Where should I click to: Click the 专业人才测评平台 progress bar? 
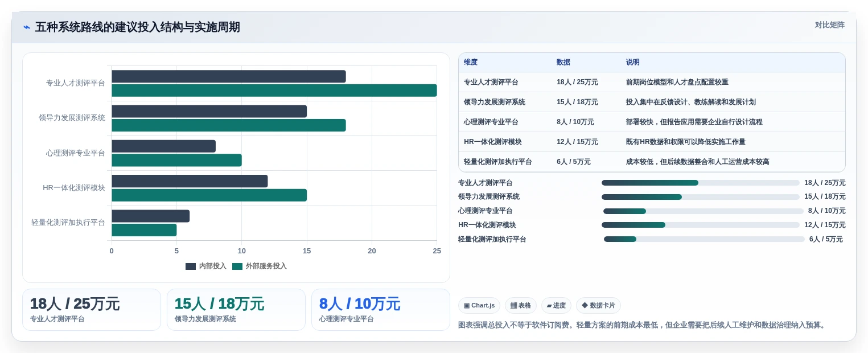point(701,183)
